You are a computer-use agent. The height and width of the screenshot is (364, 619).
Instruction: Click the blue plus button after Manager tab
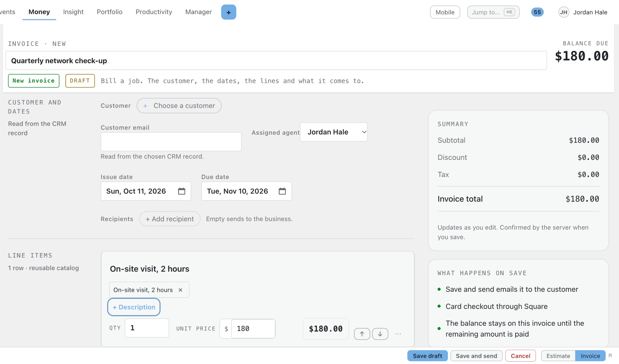tap(228, 12)
